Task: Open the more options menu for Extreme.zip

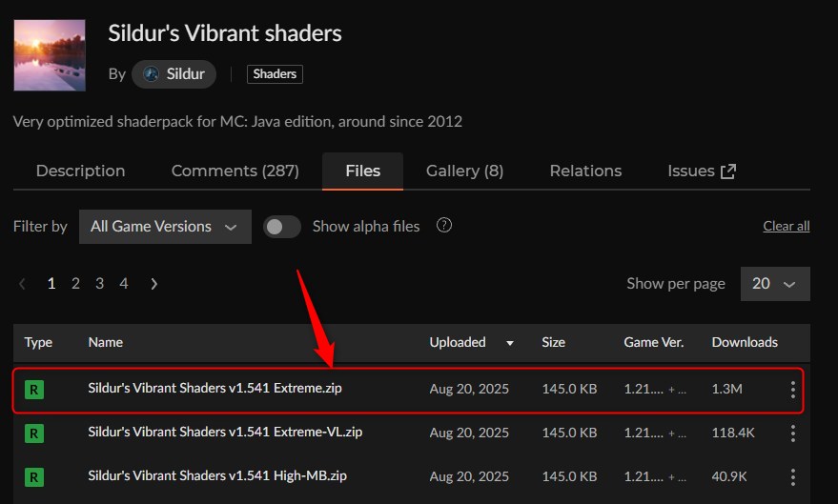Action: (792, 390)
